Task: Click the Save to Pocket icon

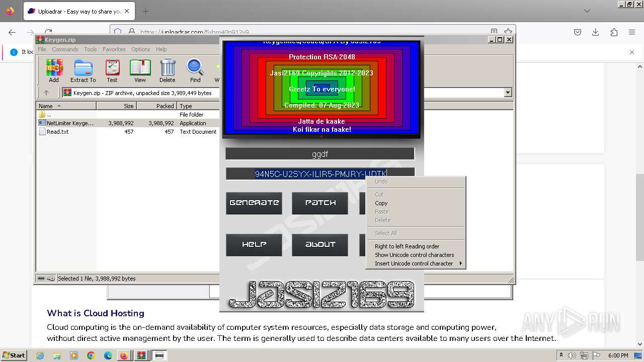Action: [x=578, y=32]
